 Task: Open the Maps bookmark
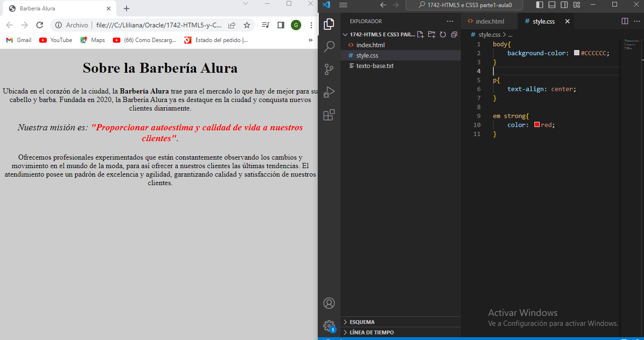coord(93,40)
